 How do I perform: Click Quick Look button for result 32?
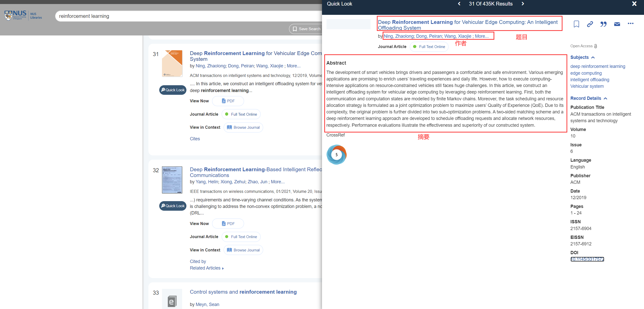point(173,206)
